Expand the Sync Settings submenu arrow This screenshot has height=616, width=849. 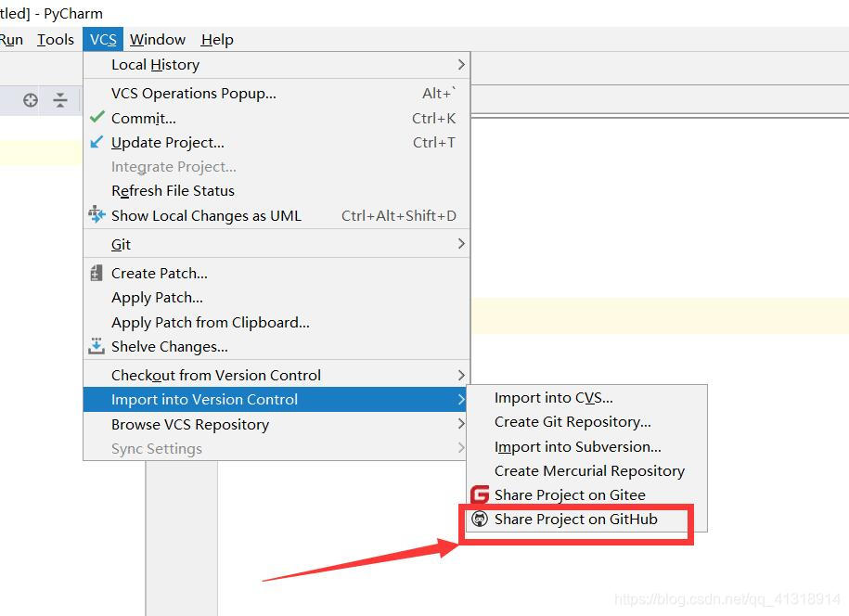click(x=461, y=448)
